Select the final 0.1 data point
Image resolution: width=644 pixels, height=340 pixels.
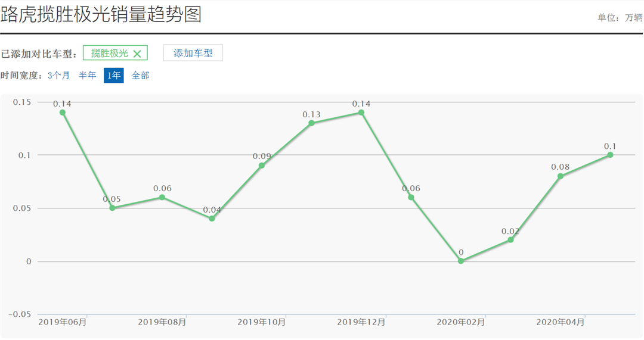coord(610,155)
